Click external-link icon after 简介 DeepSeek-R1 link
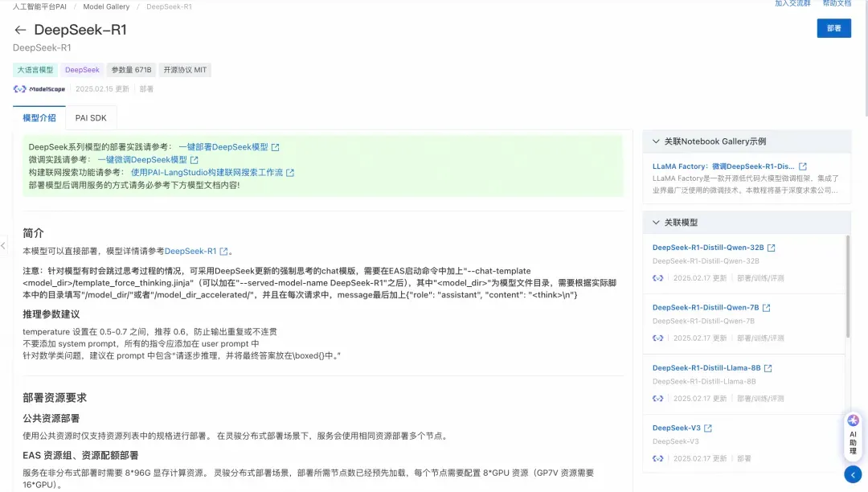The height and width of the screenshot is (492, 868). point(223,252)
